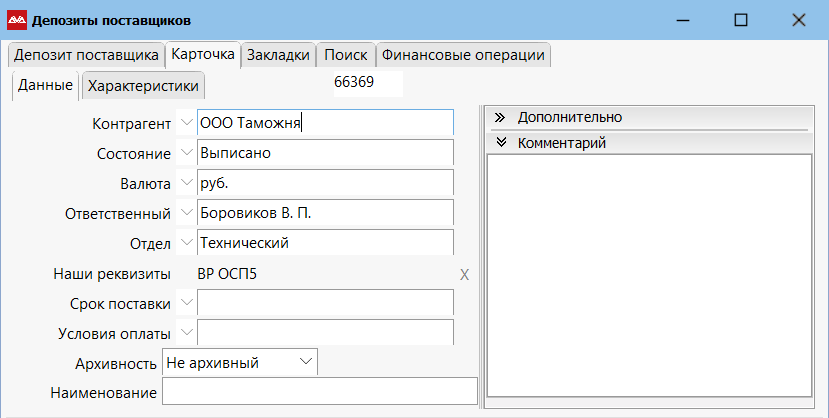Screen dimensions: 829x418
Task: Click the Наименование input field
Action: (x=319, y=392)
